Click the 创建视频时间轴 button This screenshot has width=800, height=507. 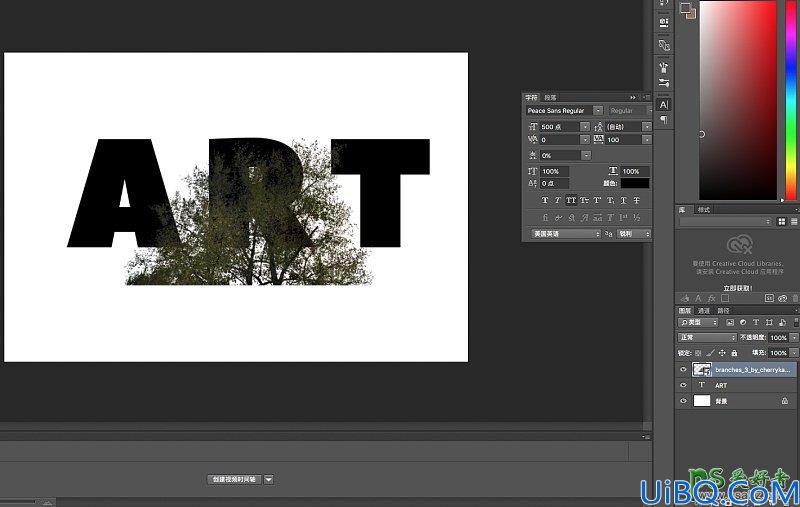coord(235,479)
